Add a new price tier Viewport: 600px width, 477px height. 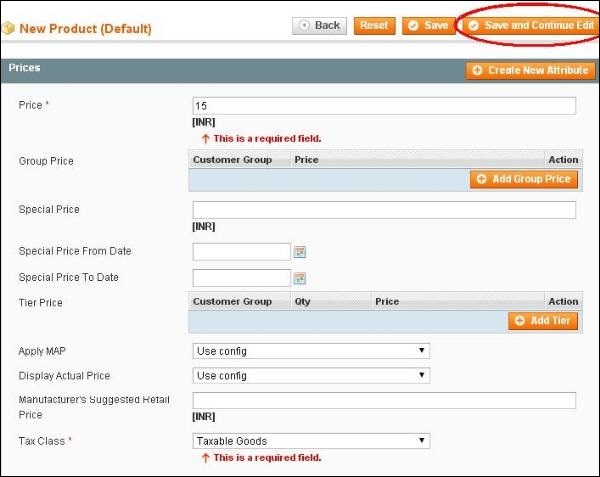(543, 320)
